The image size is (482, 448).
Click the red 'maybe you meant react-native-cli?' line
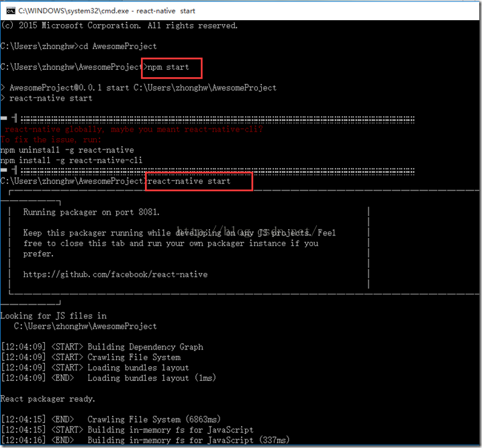coord(134,129)
